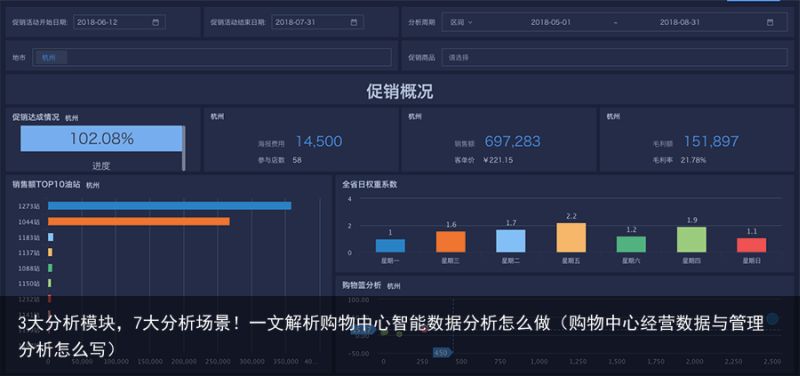This screenshot has height=376, width=800.
Task: Click the red 星期日 1.1 bar
Action: (752, 245)
